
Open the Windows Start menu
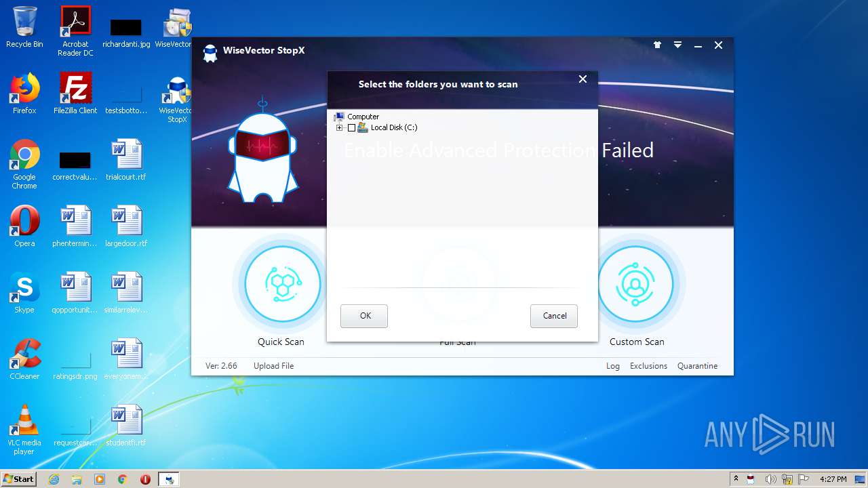pos(19,479)
